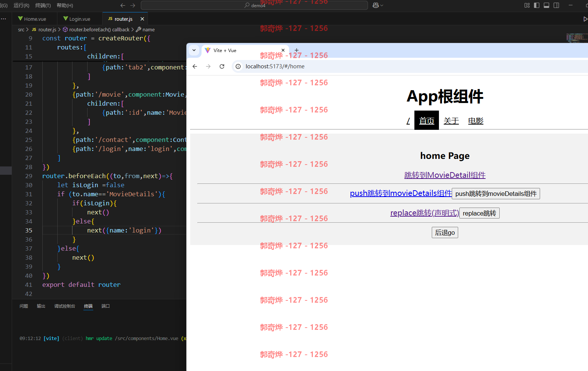Click the 后退go button

[445, 232]
